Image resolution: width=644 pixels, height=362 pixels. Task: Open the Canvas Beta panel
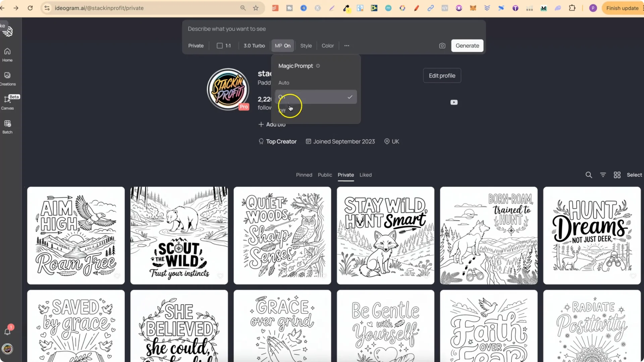[x=7, y=101]
